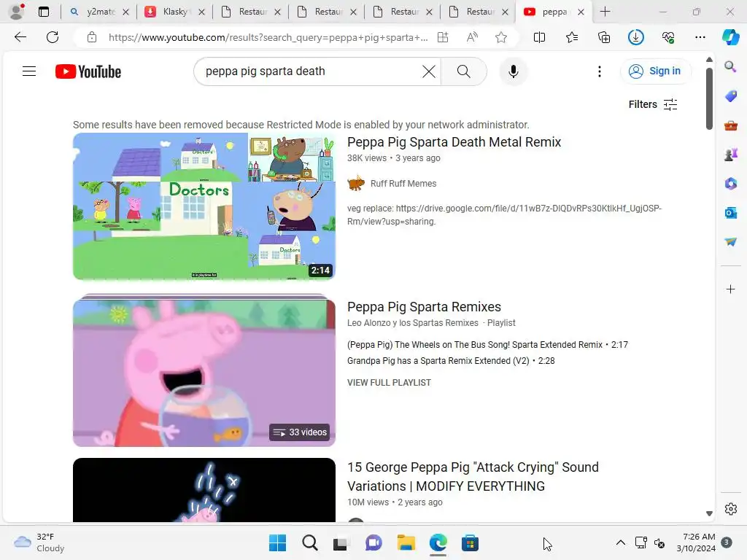Open the Windows Start menu
The image size is (747, 560).
pyautogui.click(x=277, y=542)
